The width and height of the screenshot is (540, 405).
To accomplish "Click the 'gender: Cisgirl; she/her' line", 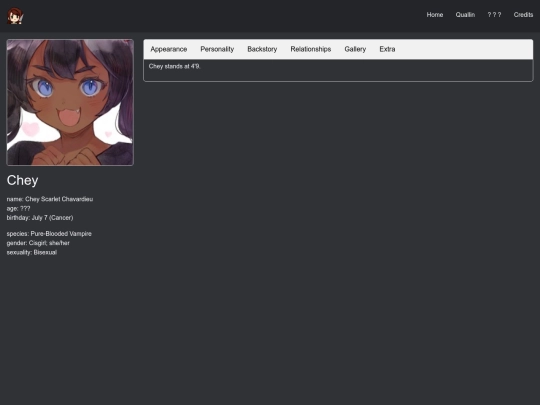I will (x=38, y=243).
